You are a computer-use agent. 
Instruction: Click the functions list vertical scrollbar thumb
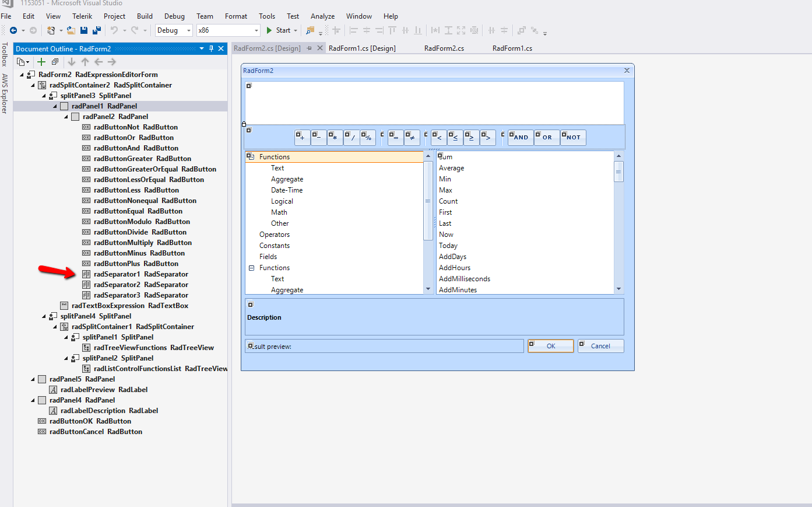tap(618, 172)
